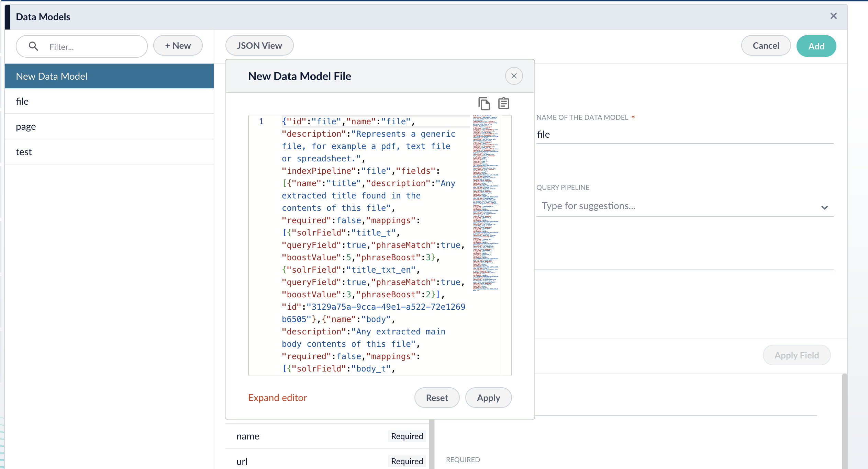This screenshot has height=469, width=868.
Task: Toggle the JSON View button
Action: click(x=259, y=46)
